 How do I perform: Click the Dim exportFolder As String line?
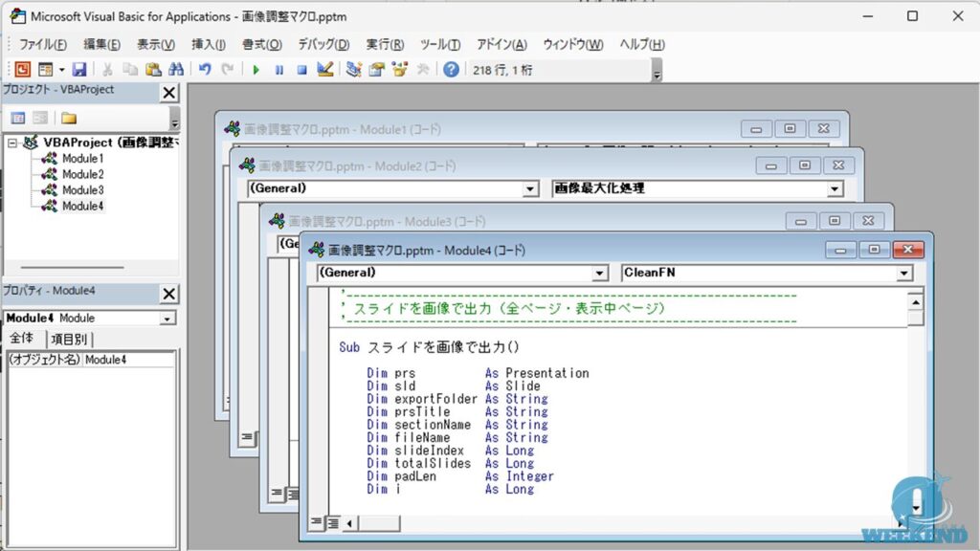[x=457, y=399]
